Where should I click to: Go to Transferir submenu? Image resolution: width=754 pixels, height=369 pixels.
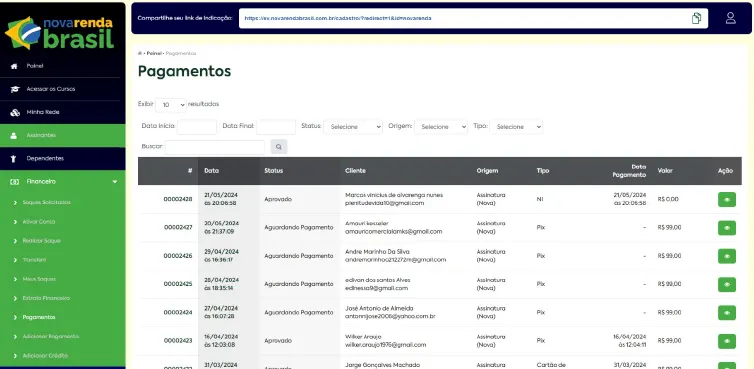(x=35, y=260)
